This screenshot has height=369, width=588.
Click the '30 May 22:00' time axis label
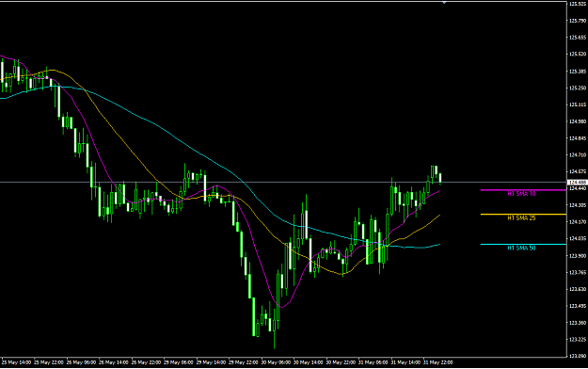[341, 362]
